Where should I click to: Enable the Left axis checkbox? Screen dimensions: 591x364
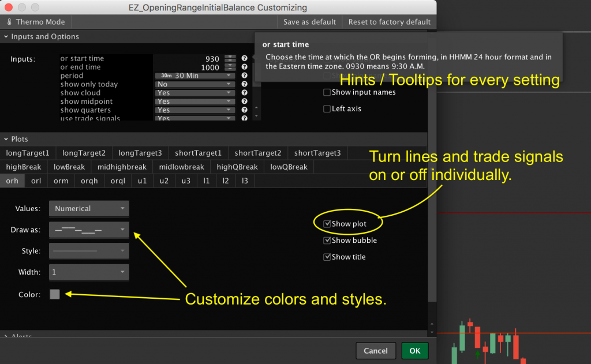pos(327,108)
